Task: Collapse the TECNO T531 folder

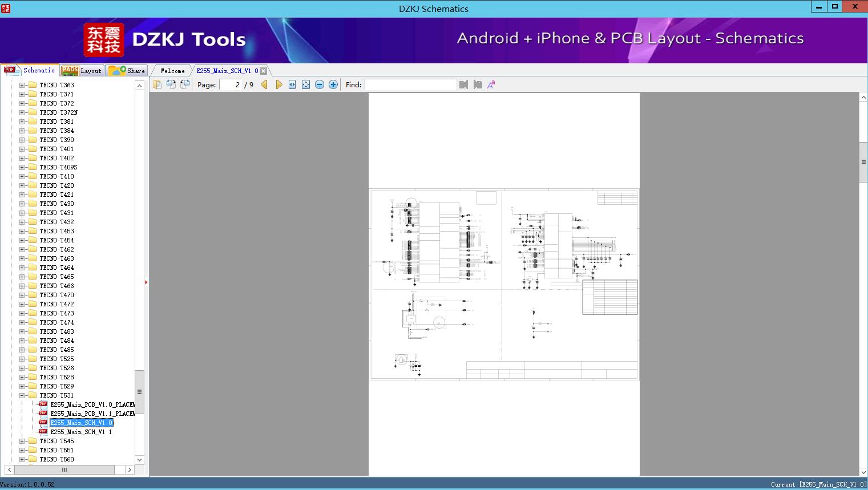Action: (x=22, y=395)
